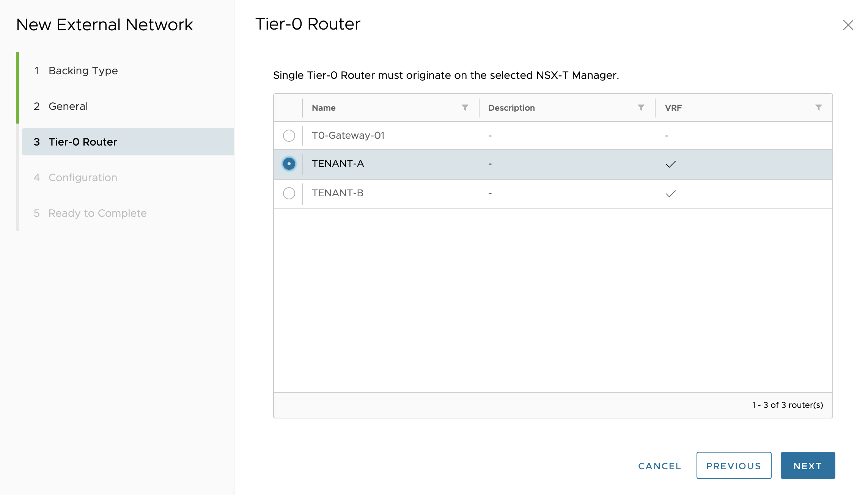The width and height of the screenshot is (868, 495).
Task: Jump to the Configuration step
Action: tap(83, 177)
